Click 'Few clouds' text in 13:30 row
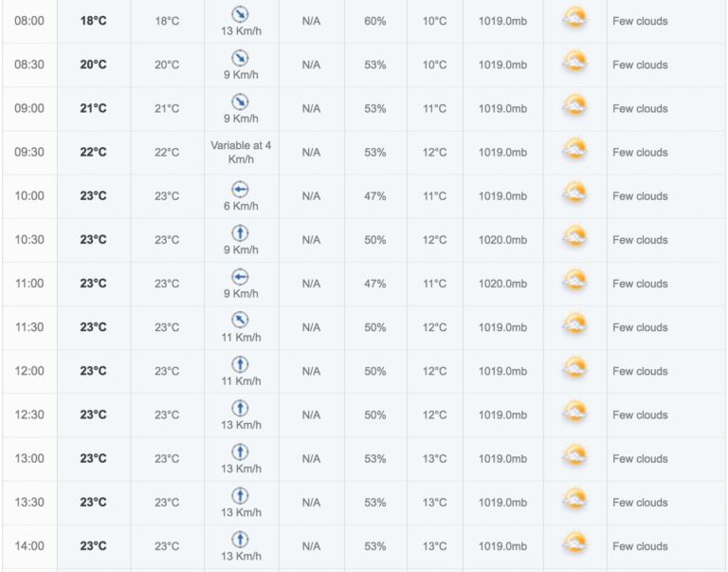728x572 pixels. [640, 503]
